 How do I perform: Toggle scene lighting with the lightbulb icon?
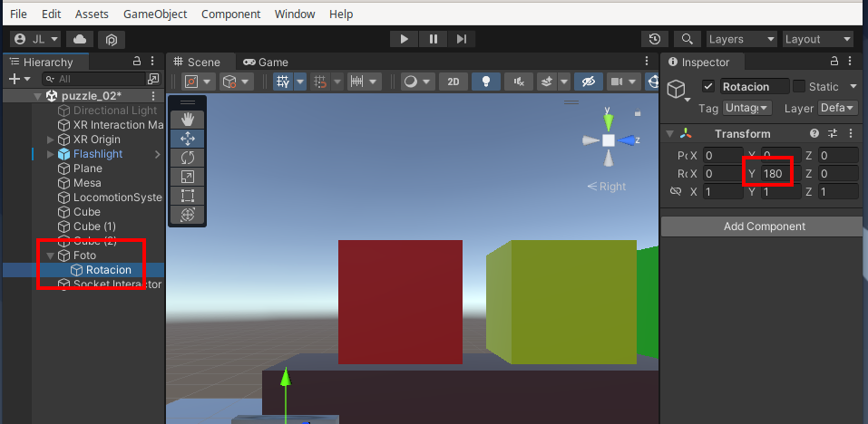point(486,82)
